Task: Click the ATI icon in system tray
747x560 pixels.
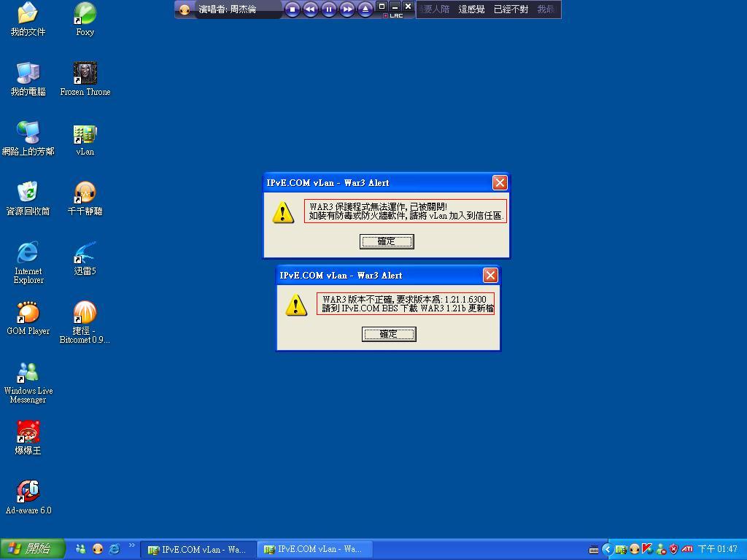Action: (x=686, y=549)
